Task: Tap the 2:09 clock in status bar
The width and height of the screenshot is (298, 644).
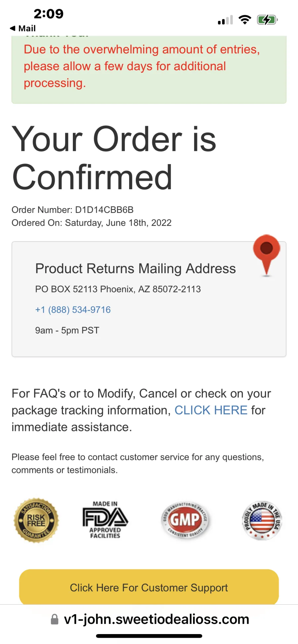Action: pos(48,14)
